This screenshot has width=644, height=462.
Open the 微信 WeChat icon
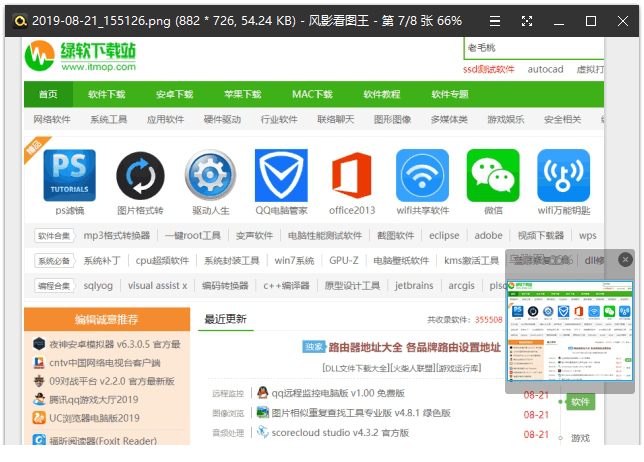coord(493,175)
